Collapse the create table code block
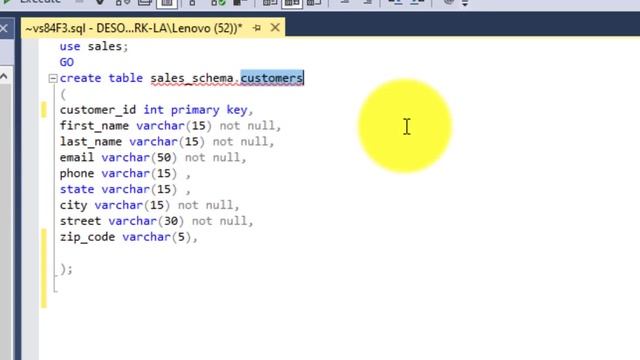640x360 pixels. point(53,78)
